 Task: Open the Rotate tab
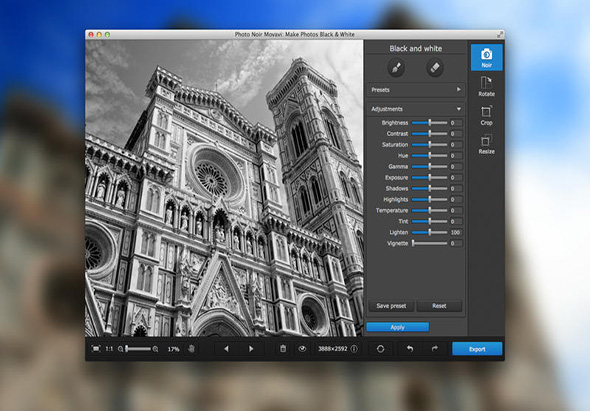[x=486, y=86]
